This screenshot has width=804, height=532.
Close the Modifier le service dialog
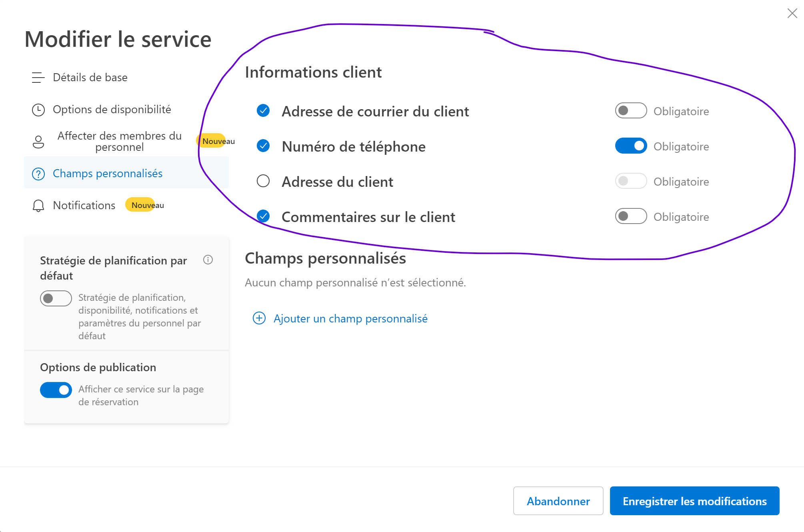[x=792, y=13]
